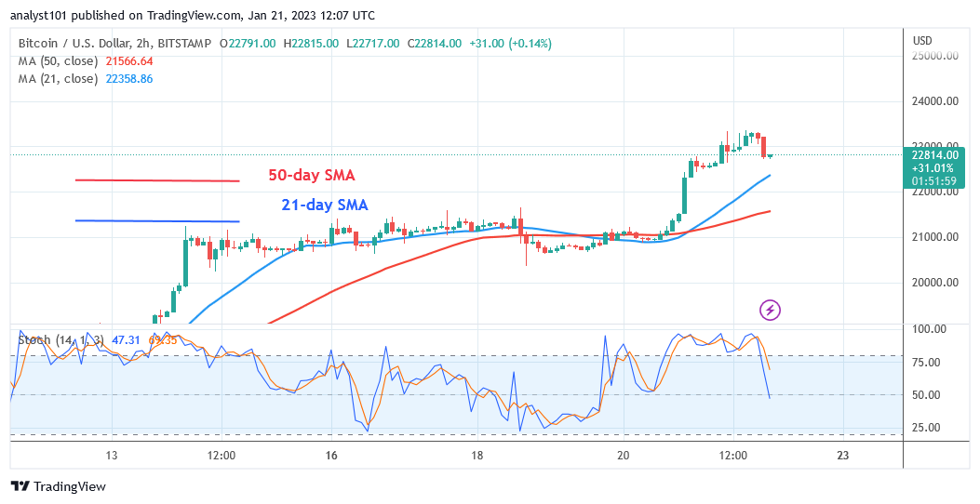Viewport: 980px width, 504px height.
Task: Click the MA (50, close) indicator legend
Action: 58,61
